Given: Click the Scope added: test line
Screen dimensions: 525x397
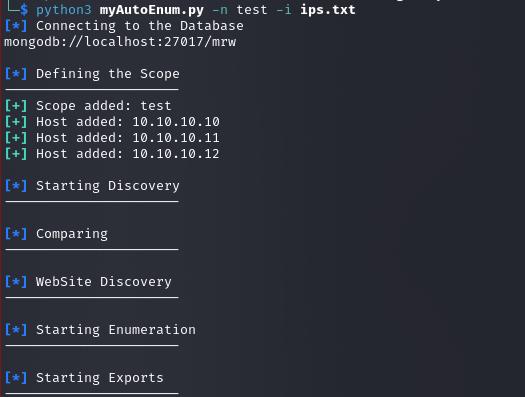Looking at the screenshot, I should (88, 106).
